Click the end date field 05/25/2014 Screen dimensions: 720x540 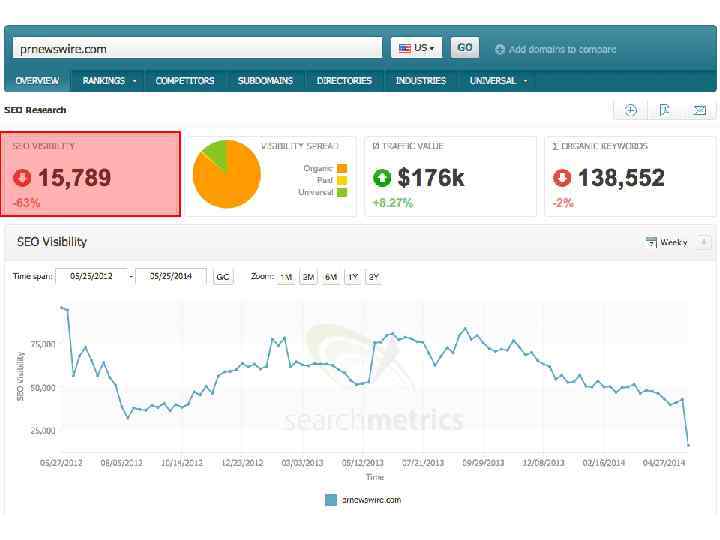[x=171, y=276]
